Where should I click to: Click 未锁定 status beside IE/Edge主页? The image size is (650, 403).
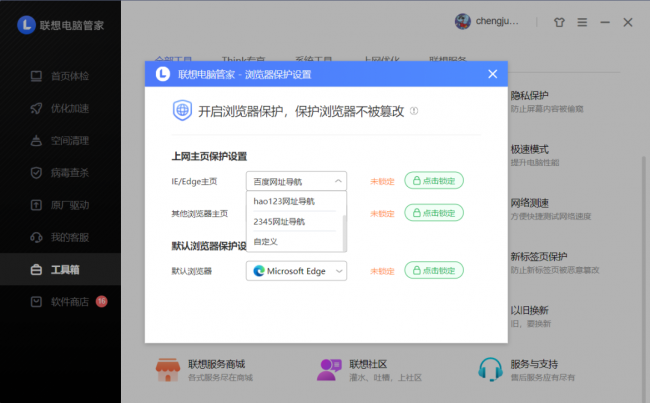tap(382, 181)
